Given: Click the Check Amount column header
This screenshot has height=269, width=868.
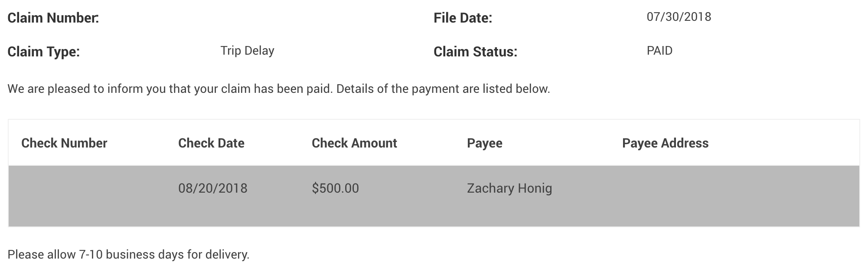Looking at the screenshot, I should tap(354, 143).
